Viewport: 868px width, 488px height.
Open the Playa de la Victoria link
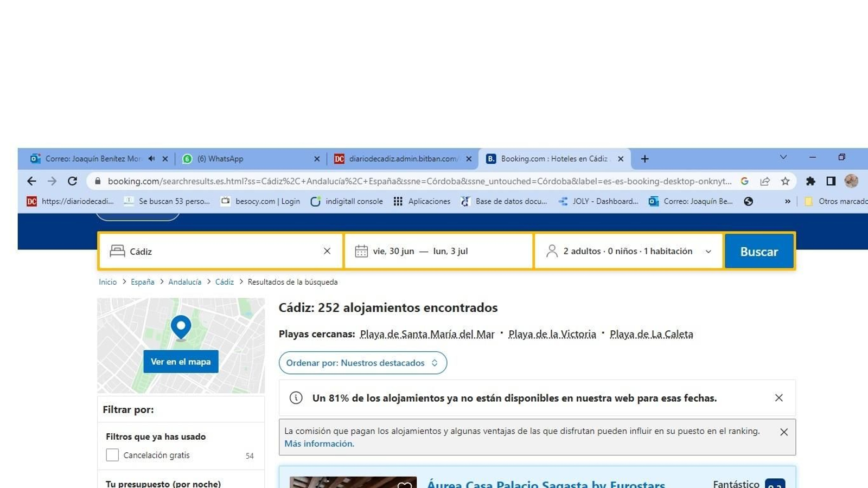pyautogui.click(x=552, y=334)
